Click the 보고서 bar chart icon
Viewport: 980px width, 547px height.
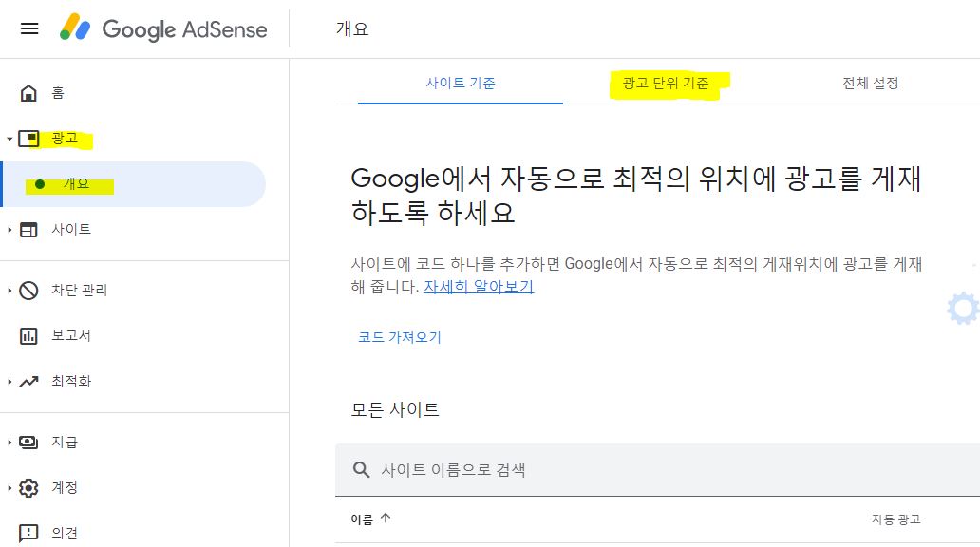coord(28,335)
